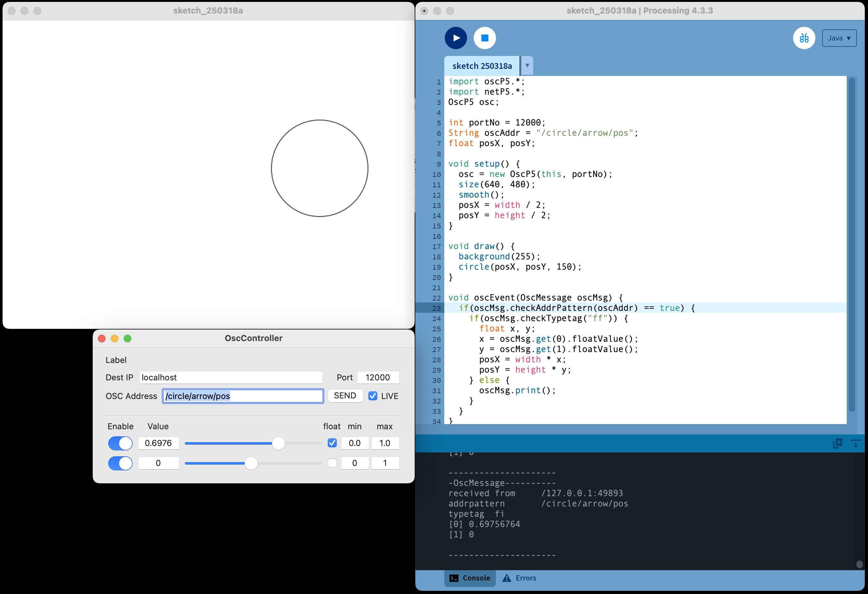Click line number 23 in the gutter

pos(436,308)
